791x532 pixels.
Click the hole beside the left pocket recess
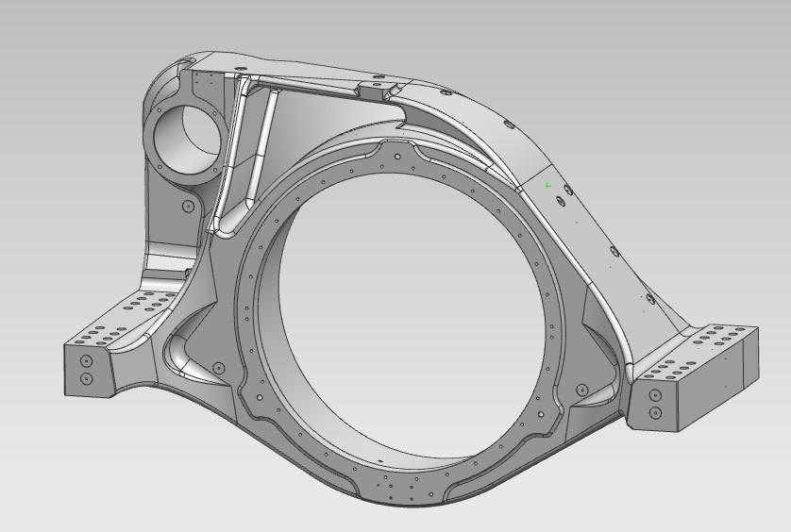pyautogui.click(x=219, y=368)
